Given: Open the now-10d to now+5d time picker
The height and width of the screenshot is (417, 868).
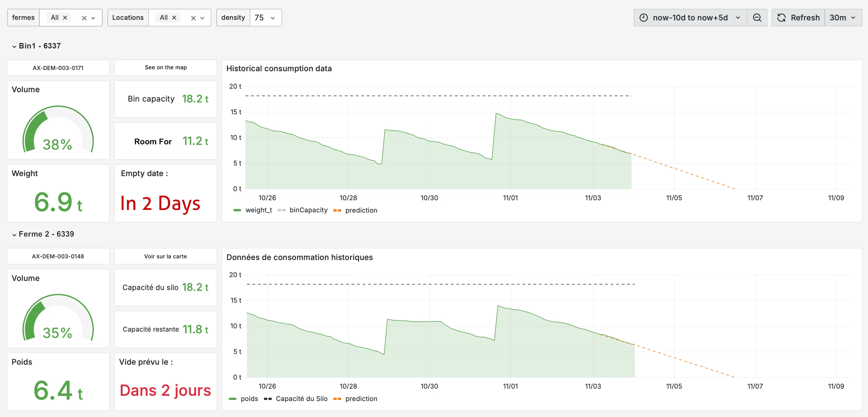Looking at the screenshot, I should [x=690, y=18].
